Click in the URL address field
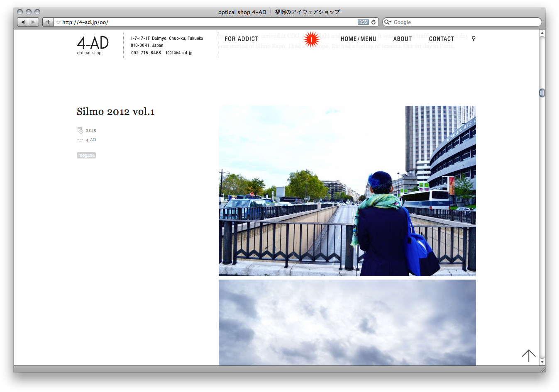Image resolution: width=559 pixels, height=392 pixels. coord(207,22)
